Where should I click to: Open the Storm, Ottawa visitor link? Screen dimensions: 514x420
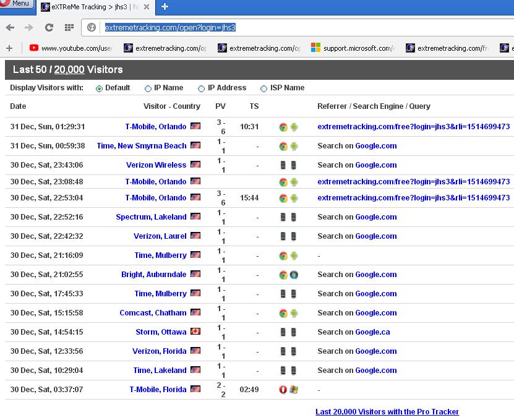coord(161,332)
